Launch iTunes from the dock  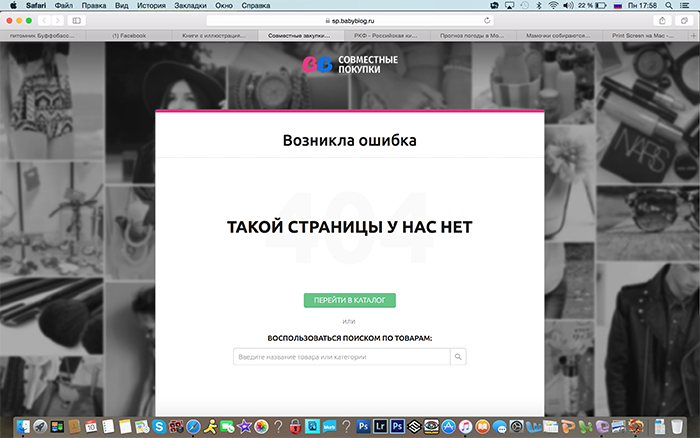pyautogui.click(x=465, y=426)
